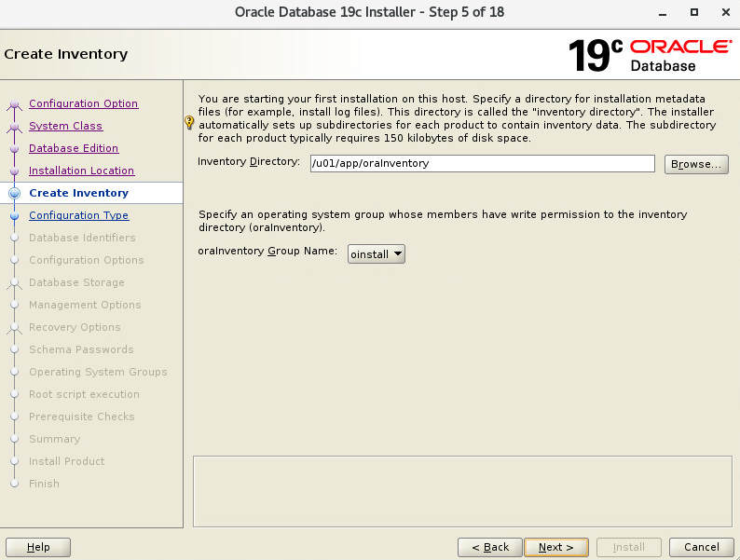The height and width of the screenshot is (560, 740).
Task: Open Configuration Option step link
Action: point(84,103)
